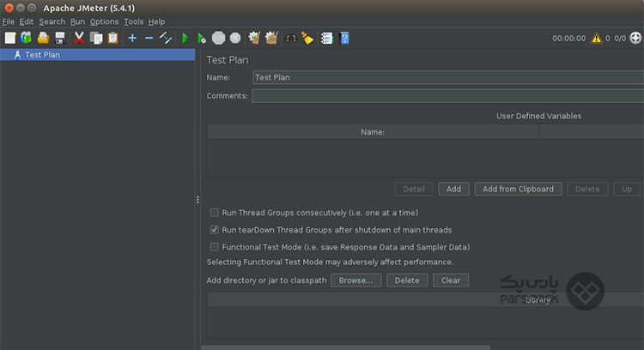Open the Function Helper dialog icon
The height and width of the screenshot is (350, 644).
coord(327,38)
